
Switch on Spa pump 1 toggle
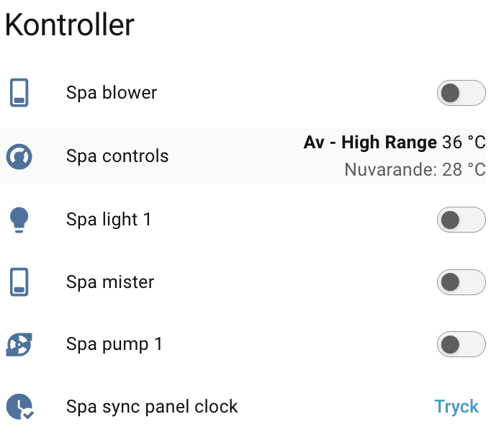pos(462,344)
